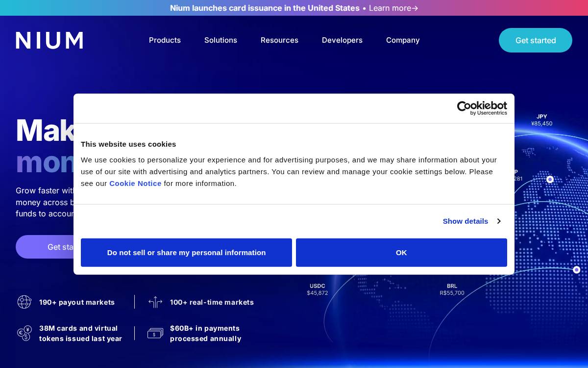Click the chevron next to Show details

coord(499,221)
